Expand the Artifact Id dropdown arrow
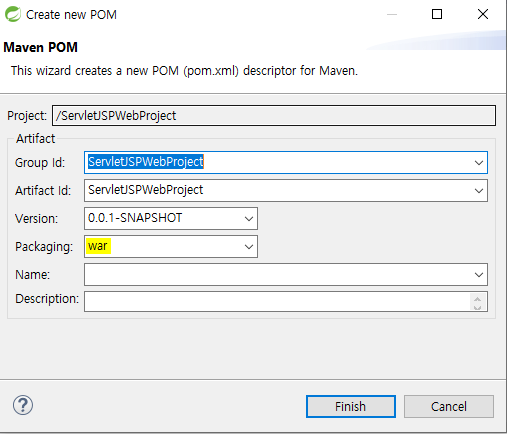The image size is (507, 434). click(x=479, y=191)
